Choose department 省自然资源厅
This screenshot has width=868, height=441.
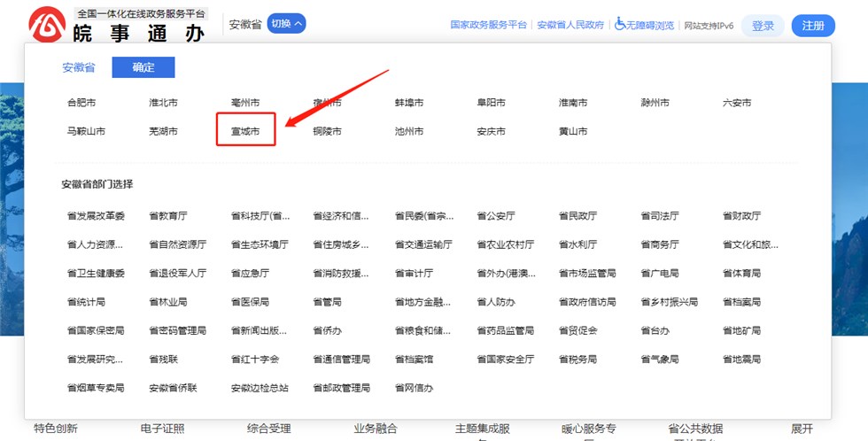[x=178, y=244]
